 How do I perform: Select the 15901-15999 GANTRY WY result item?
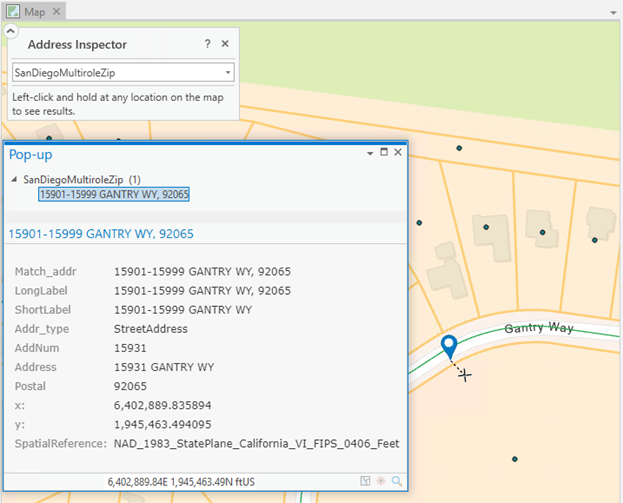(114, 194)
